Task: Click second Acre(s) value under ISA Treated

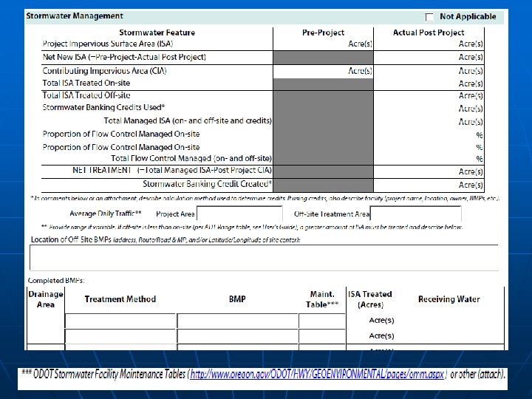Action: [x=382, y=336]
